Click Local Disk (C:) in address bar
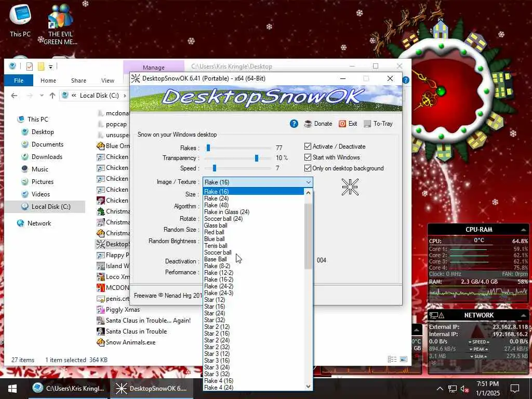 pyautogui.click(x=99, y=96)
